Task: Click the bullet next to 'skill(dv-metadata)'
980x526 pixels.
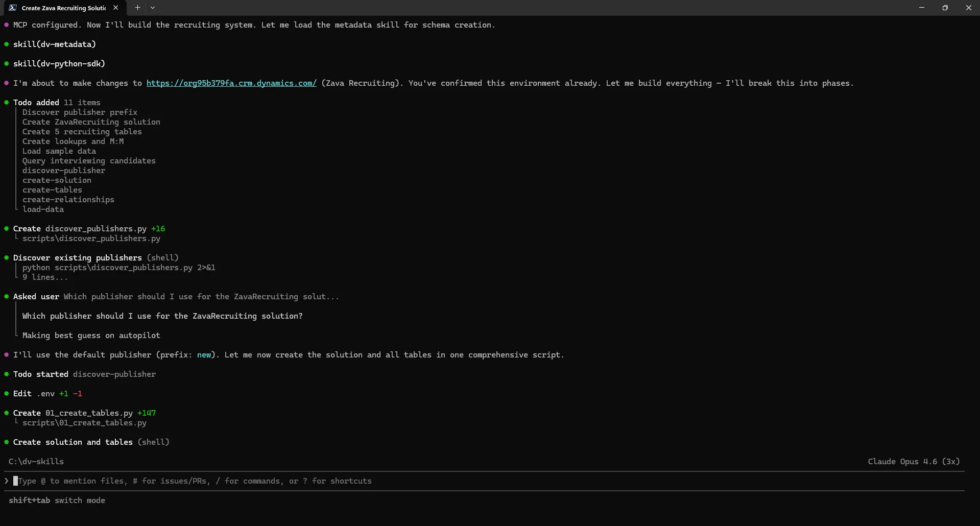Action: click(6, 44)
